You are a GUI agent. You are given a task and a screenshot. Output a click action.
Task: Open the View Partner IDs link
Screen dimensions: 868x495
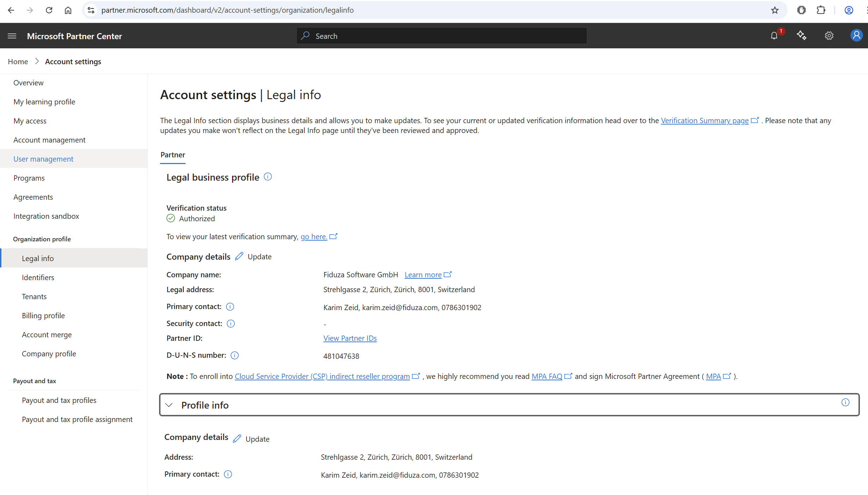[350, 338]
